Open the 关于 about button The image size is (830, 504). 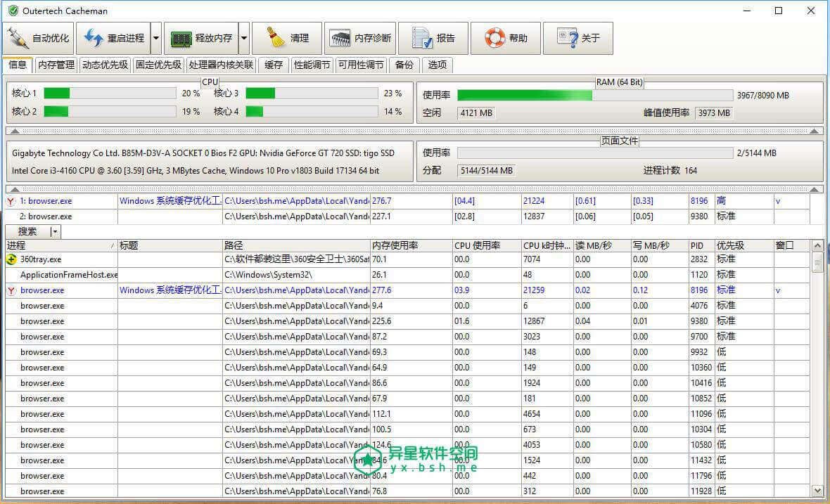click(x=578, y=38)
